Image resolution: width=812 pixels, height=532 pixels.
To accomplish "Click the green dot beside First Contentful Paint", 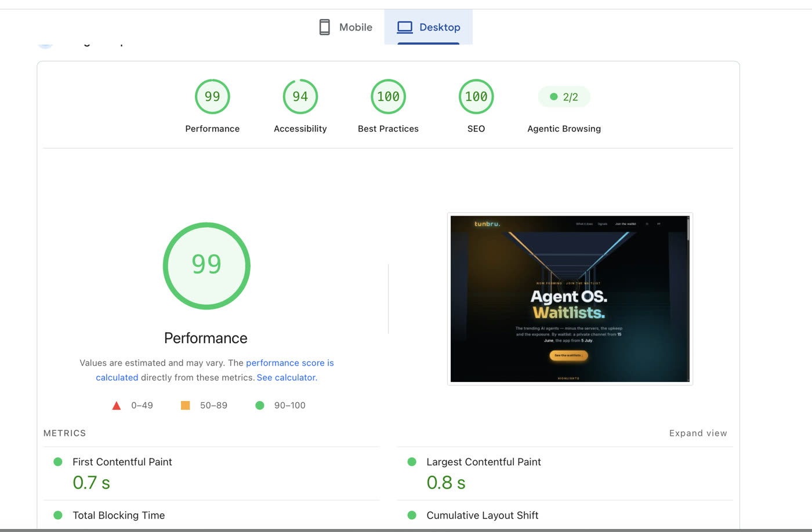I will coord(58,462).
